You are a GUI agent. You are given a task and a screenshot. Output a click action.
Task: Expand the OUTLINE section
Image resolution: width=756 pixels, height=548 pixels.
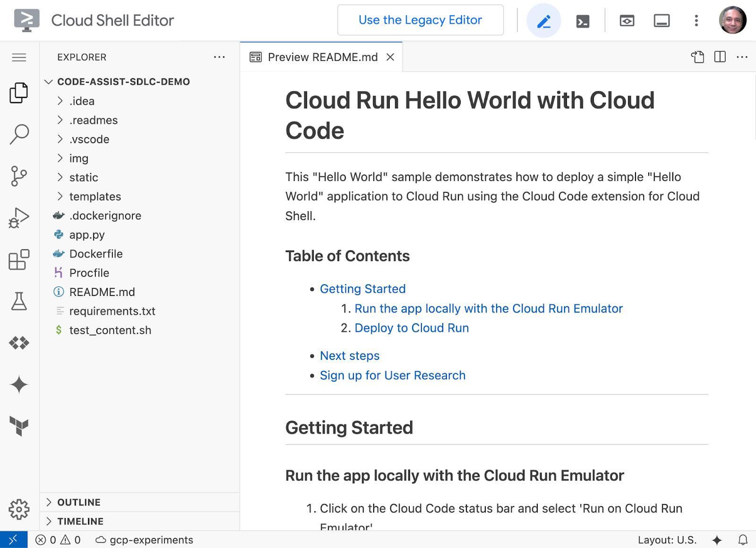coord(79,502)
